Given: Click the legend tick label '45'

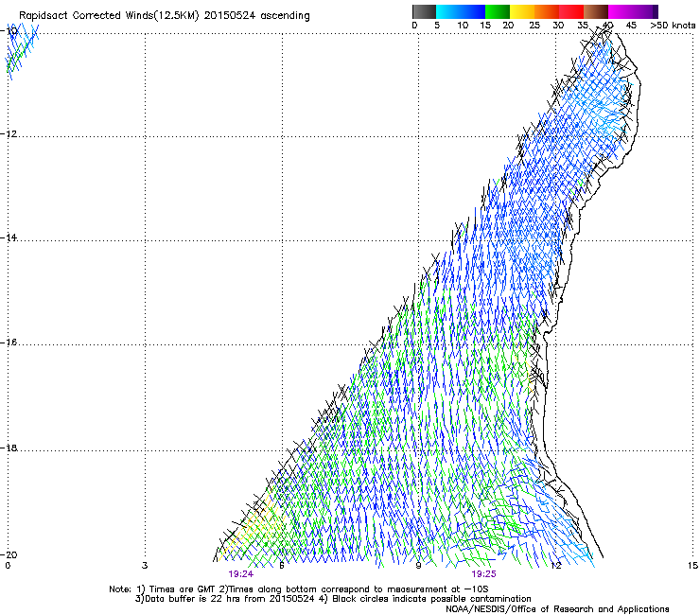Looking at the screenshot, I should pos(631,26).
